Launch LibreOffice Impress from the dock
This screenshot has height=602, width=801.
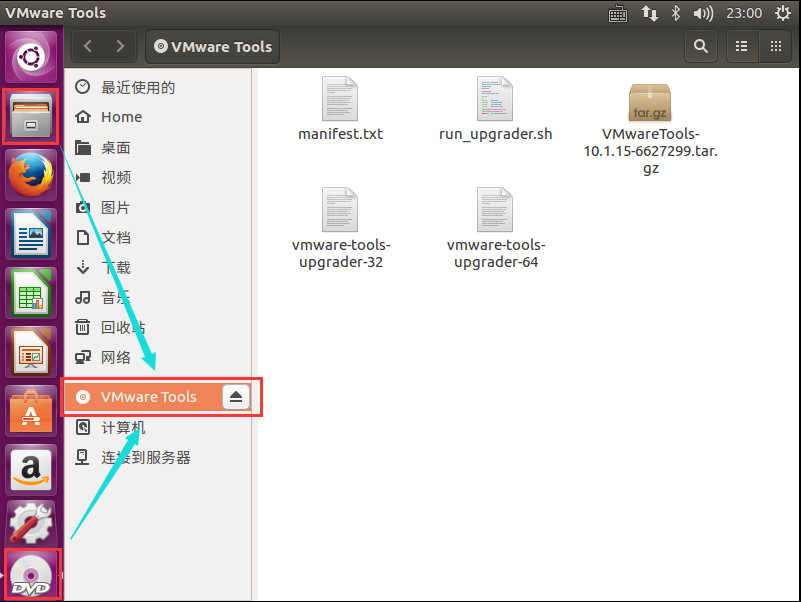(31, 352)
